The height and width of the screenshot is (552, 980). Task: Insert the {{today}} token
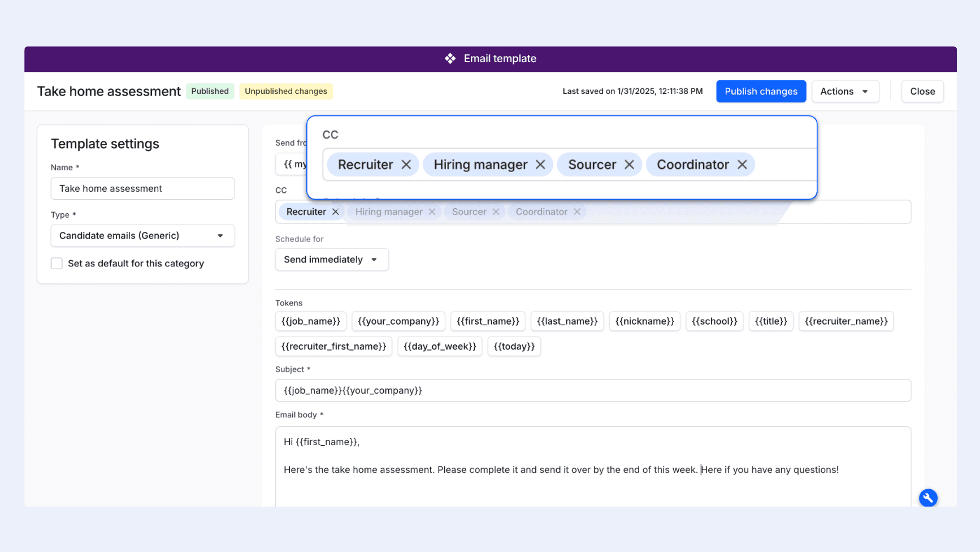pos(514,346)
